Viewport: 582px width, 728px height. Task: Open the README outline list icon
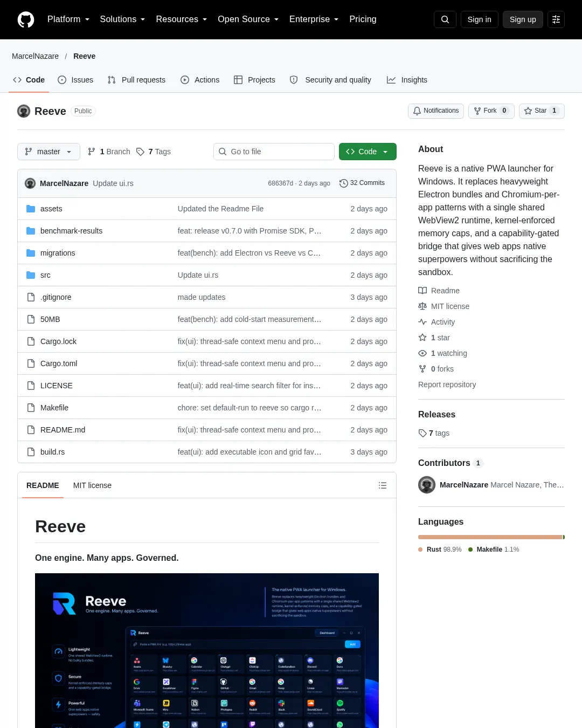pos(383,485)
